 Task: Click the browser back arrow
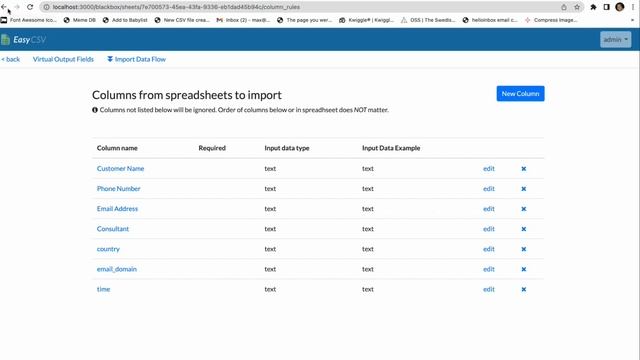4,7
